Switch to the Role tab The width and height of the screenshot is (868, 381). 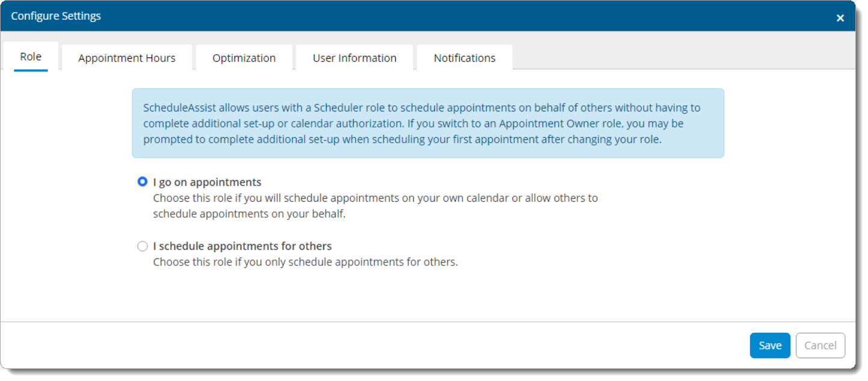click(31, 57)
